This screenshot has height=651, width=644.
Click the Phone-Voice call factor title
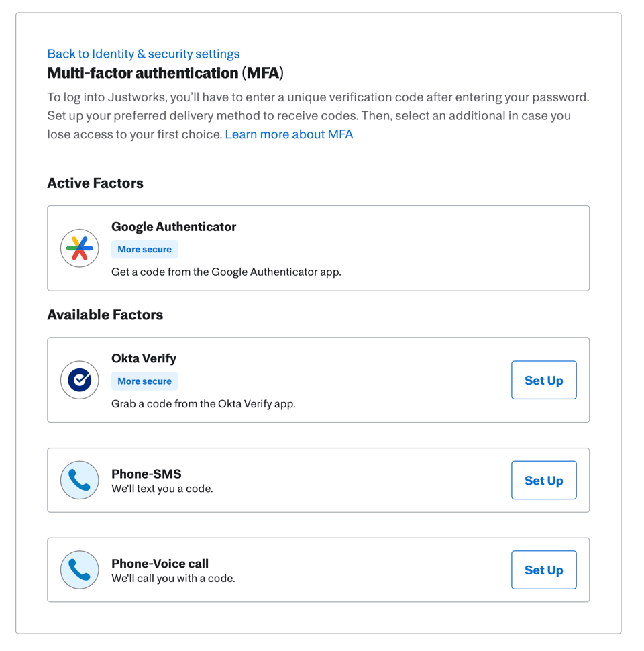[160, 564]
